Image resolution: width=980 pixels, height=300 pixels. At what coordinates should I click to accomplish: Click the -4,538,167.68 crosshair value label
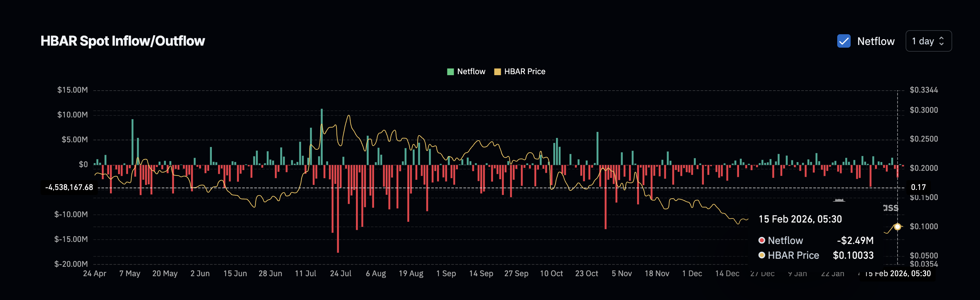pos(69,187)
